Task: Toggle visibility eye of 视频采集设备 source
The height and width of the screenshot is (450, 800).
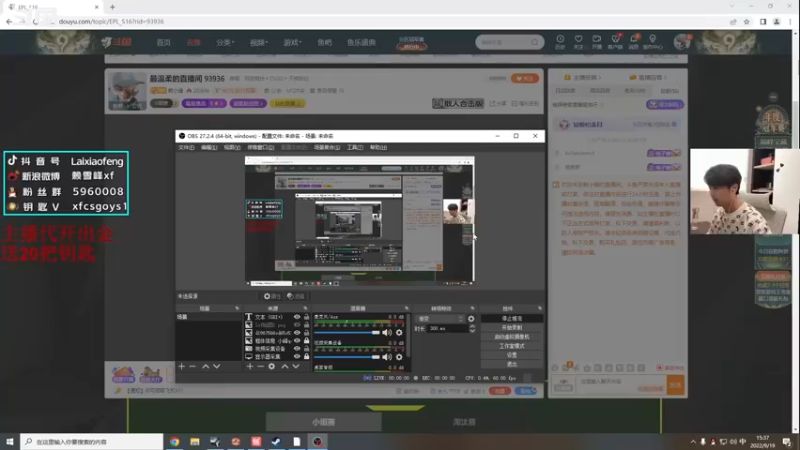Action: coord(297,348)
